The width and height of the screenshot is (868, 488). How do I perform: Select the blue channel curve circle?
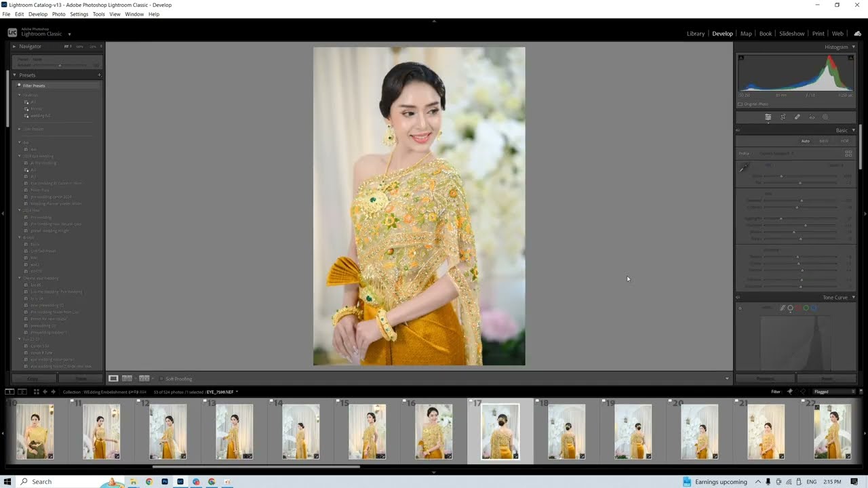(814, 308)
